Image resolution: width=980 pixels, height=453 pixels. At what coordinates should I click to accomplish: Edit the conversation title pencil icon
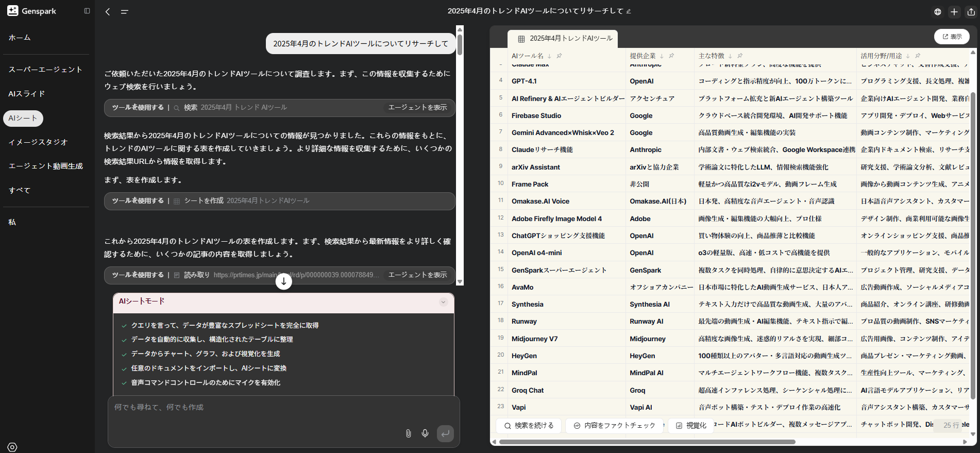click(x=629, y=11)
